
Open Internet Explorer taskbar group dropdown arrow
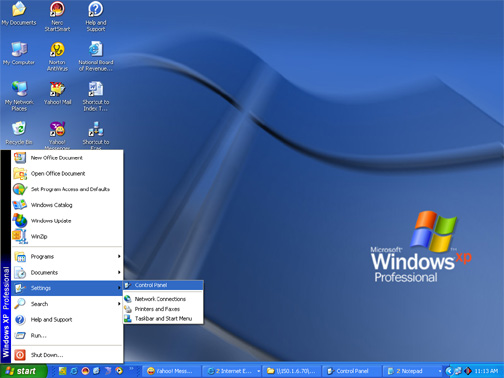tap(258, 371)
